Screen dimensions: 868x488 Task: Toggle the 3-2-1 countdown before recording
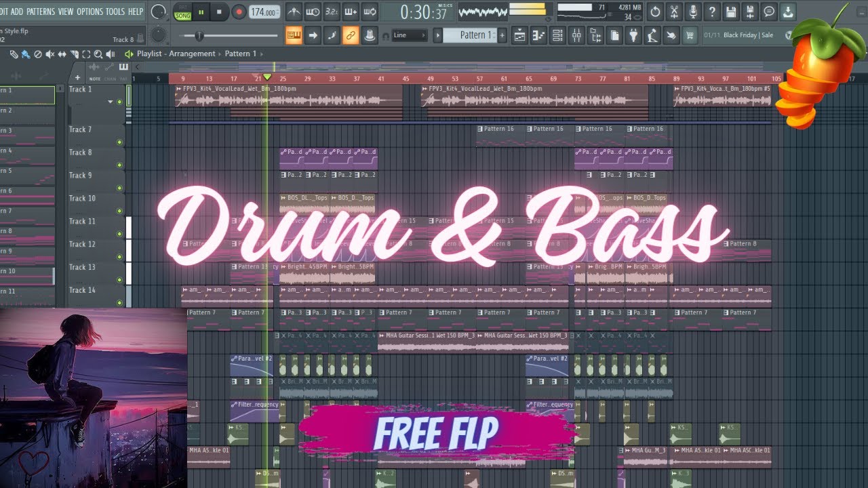click(x=332, y=12)
